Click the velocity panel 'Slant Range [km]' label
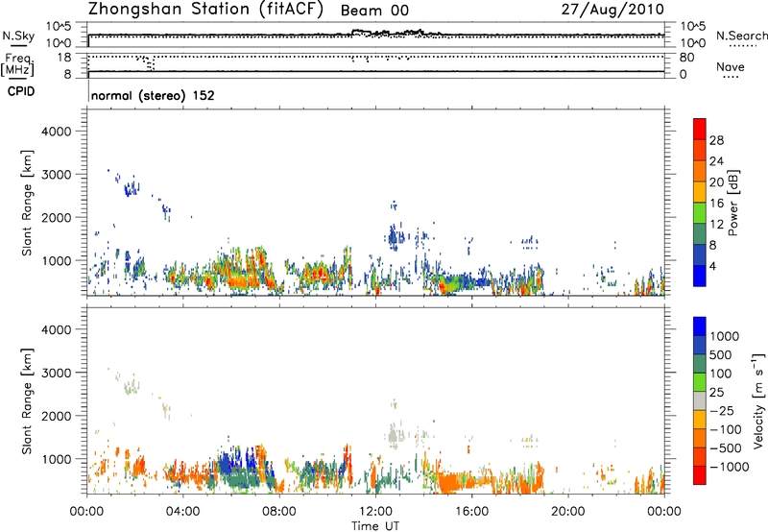Viewport: 768px width, 532px height. [x=27, y=400]
